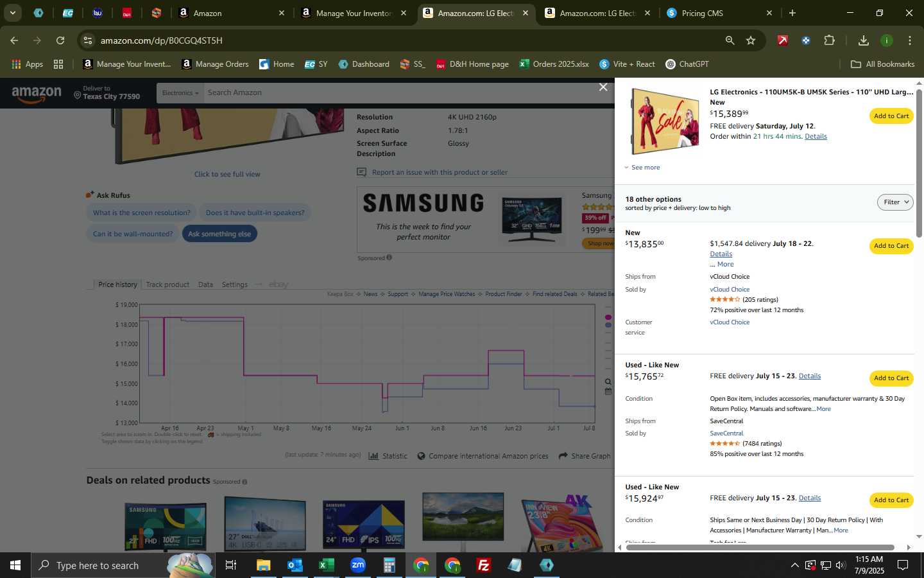Image resolution: width=924 pixels, height=578 pixels.
Task: Open the Dashboard bookmark
Action: coord(364,64)
